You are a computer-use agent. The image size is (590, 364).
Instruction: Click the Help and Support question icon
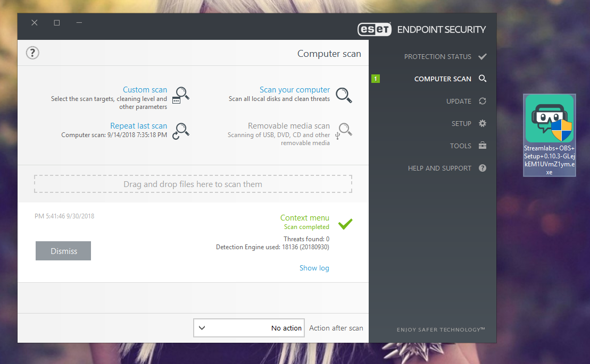click(483, 168)
